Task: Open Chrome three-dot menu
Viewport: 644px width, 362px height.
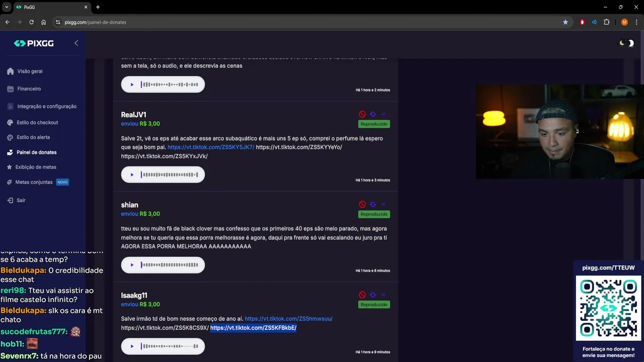Action: click(x=636, y=22)
